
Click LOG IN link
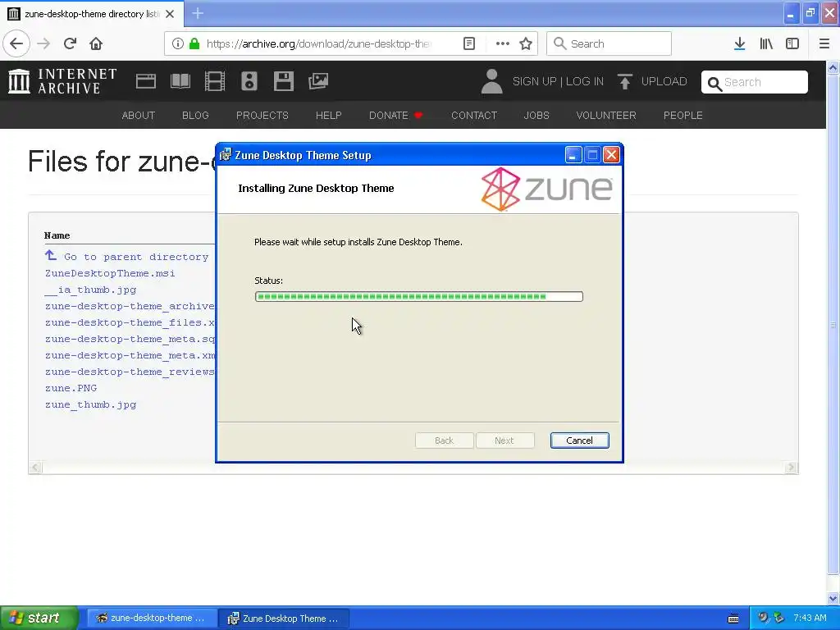point(584,81)
